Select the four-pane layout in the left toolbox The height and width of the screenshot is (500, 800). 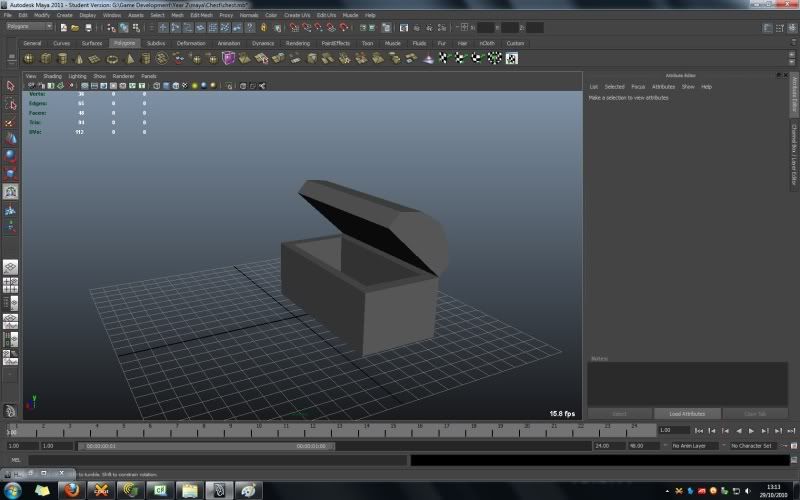(10, 285)
